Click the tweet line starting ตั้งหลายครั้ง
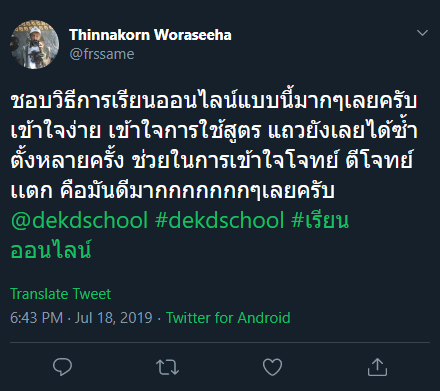440x391 pixels. point(212,160)
